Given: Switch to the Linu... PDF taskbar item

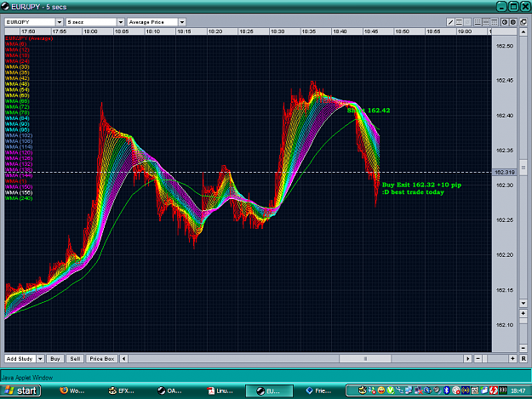Looking at the screenshot, I should [x=220, y=390].
